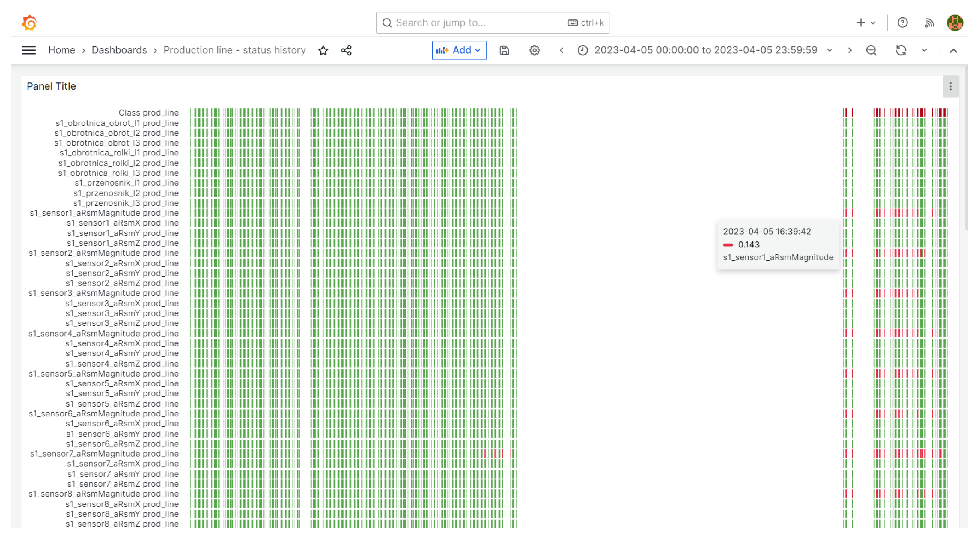The image size is (980, 537).
Task: Expand the plus new-item menu
Action: (865, 23)
